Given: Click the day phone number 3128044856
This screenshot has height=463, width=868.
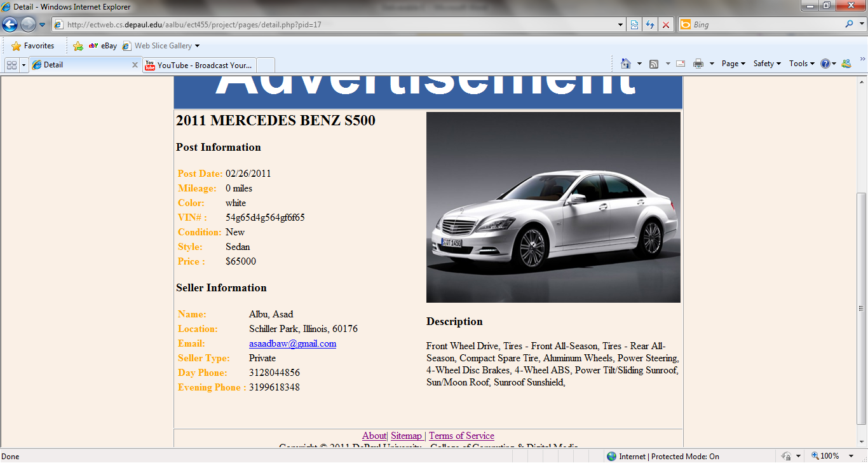Looking at the screenshot, I should click(275, 373).
